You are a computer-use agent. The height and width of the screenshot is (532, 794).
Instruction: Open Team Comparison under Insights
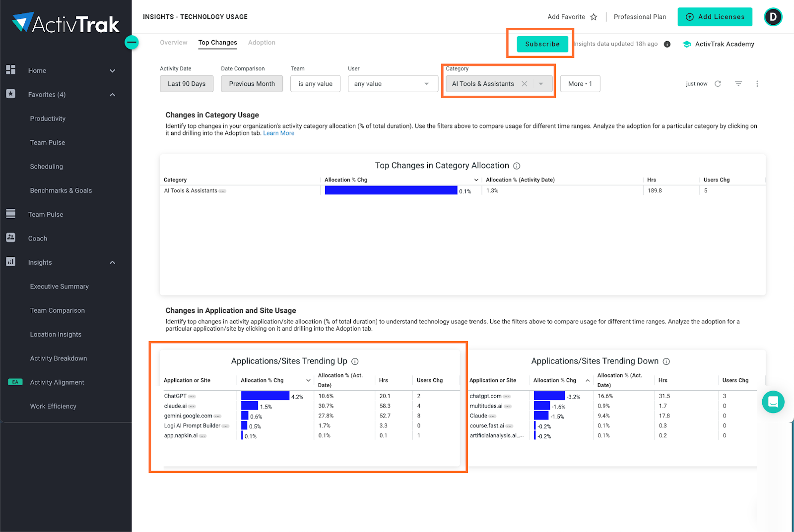(x=58, y=310)
